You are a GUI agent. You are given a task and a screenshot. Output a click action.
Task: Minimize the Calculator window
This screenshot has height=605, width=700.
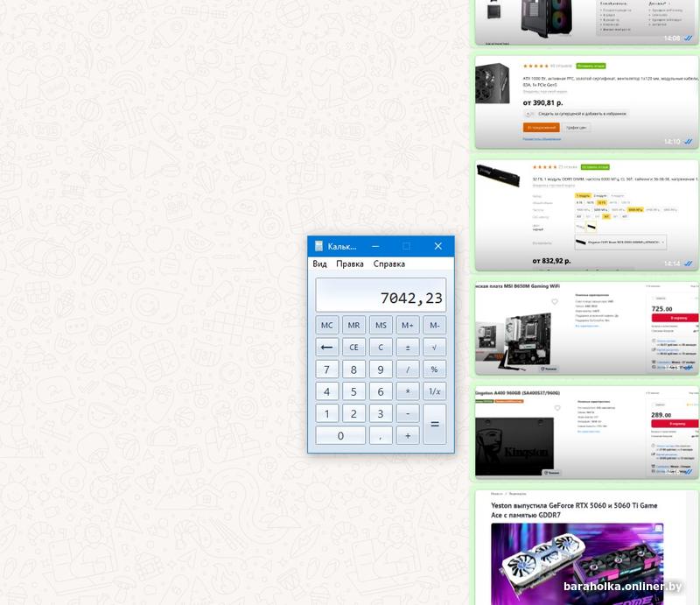(x=375, y=246)
